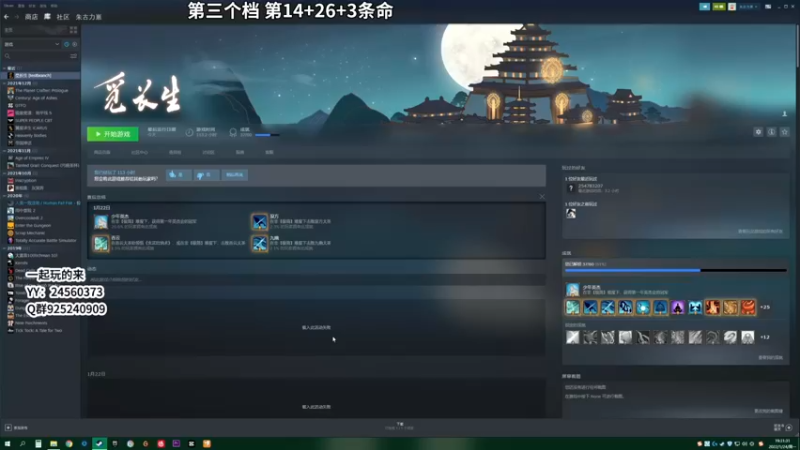
Task: Click the back navigation arrow
Action: coord(6,17)
